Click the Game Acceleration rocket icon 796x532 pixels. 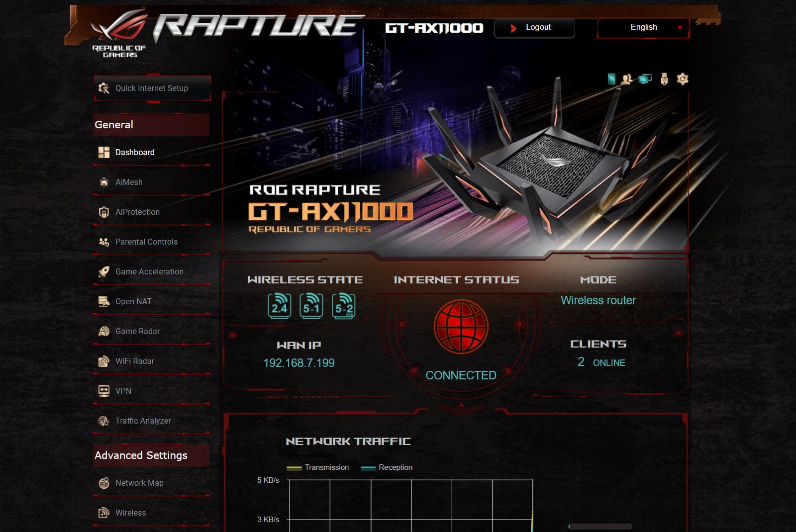click(103, 271)
